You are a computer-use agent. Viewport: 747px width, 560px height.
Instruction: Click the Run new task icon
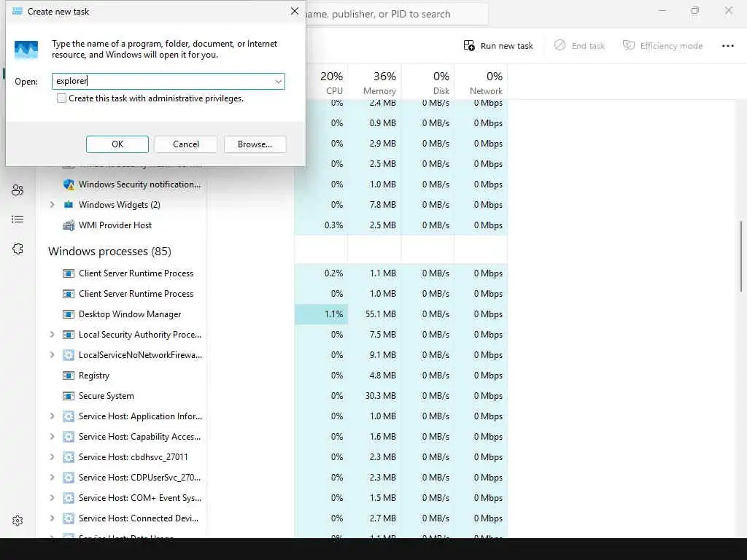click(469, 46)
